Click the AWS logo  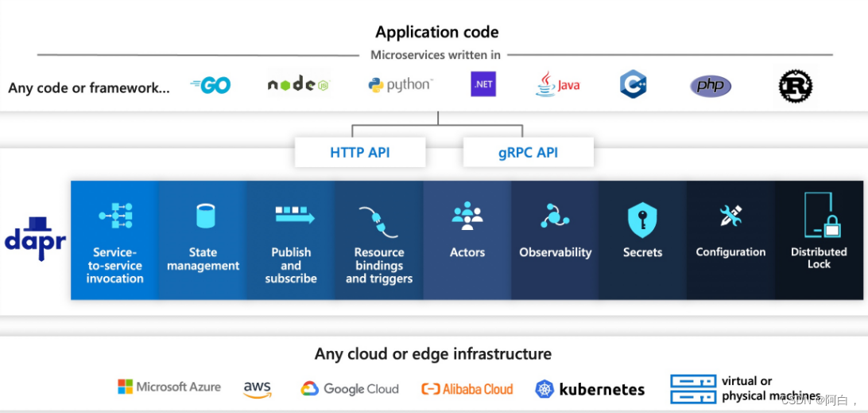tap(258, 389)
